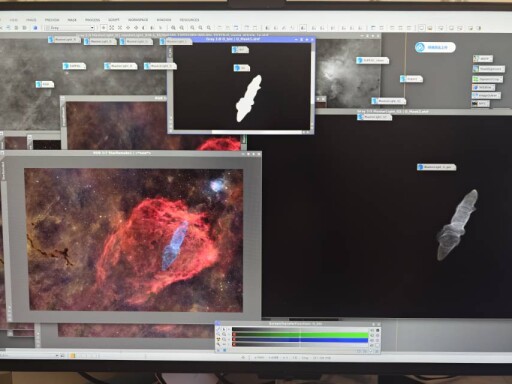
Task: Click the four-corner arrows toolbar icon
Action: 112,28
